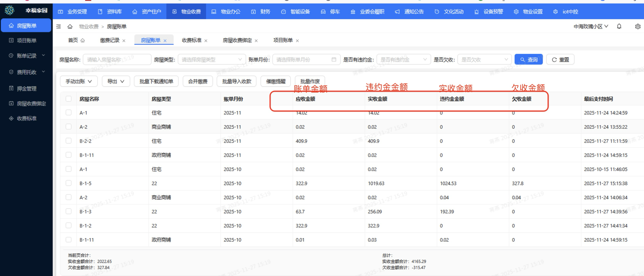Click the calendar icon in 账单月份 field
The width and height of the screenshot is (644, 276).
tap(334, 59)
